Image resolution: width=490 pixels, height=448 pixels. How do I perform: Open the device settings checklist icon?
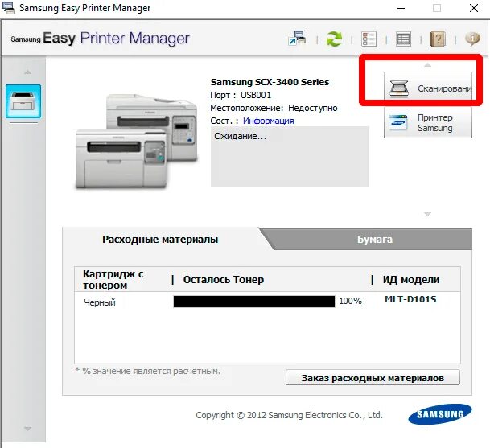click(369, 39)
